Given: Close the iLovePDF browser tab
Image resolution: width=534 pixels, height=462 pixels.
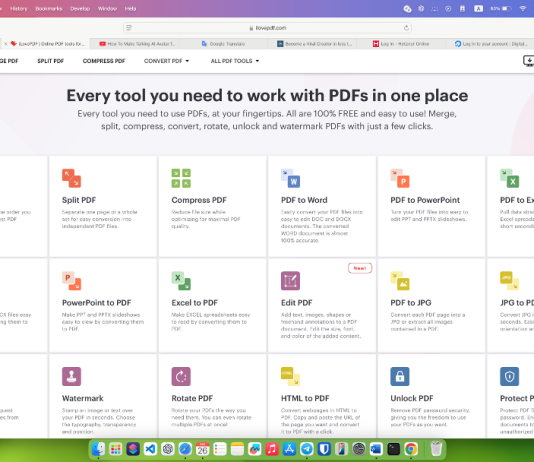Looking at the screenshot, I should coord(5,44).
